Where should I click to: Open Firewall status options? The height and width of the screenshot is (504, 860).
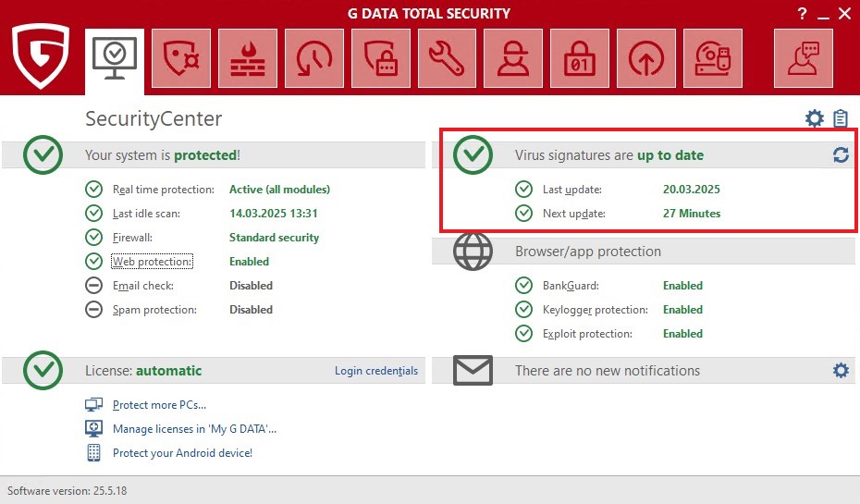click(x=132, y=238)
